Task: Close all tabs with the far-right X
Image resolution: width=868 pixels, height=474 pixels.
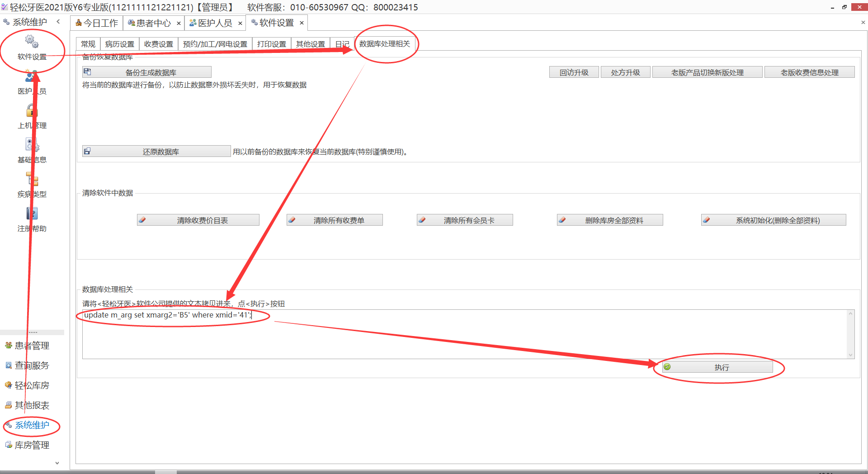Action: point(863,22)
